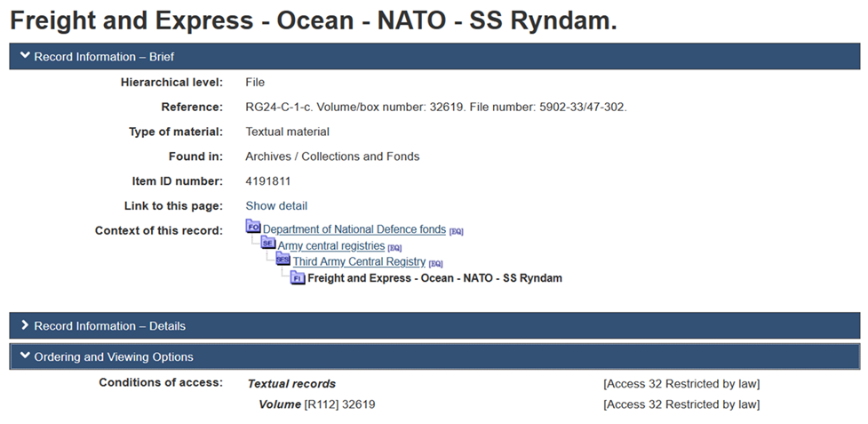Viewport: 868px width, 424px height.
Task: Click the EQ icon after Third Army Central Registry
Action: click(435, 263)
